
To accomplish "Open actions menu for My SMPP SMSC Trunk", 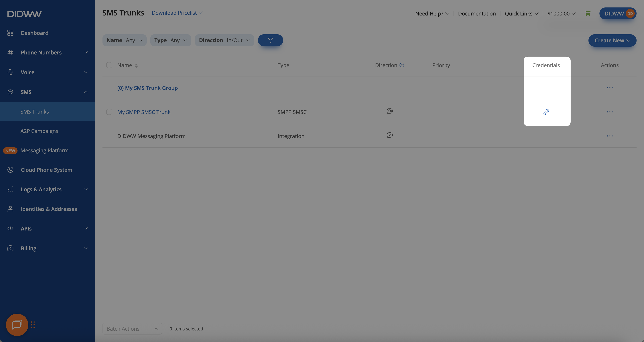I will coord(610,112).
